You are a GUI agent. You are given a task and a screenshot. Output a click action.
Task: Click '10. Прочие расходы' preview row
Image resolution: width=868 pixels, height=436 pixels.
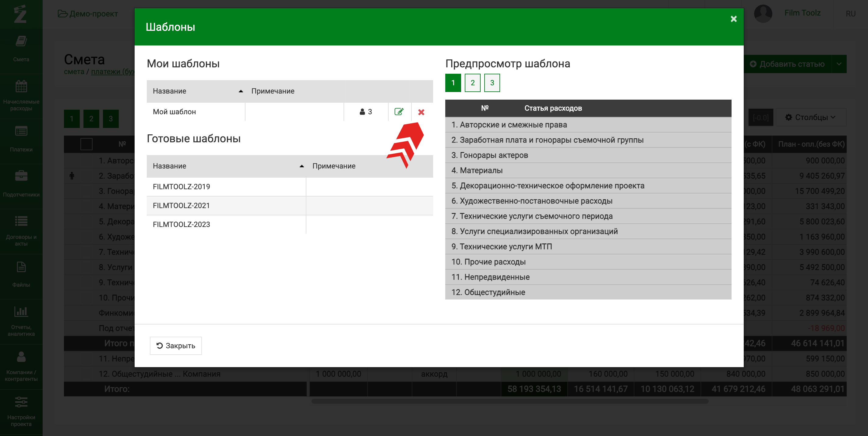(588, 262)
